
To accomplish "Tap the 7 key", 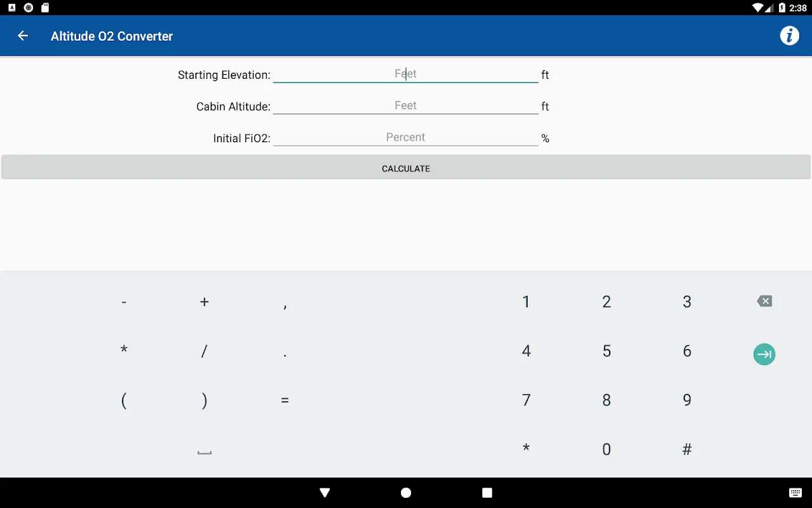I will pos(526,400).
